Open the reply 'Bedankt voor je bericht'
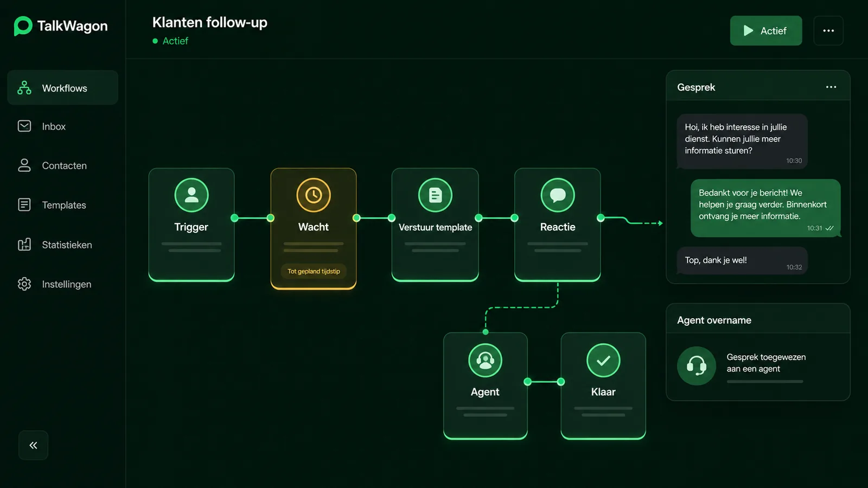Screen dimensions: 868x488 [x=765, y=208]
